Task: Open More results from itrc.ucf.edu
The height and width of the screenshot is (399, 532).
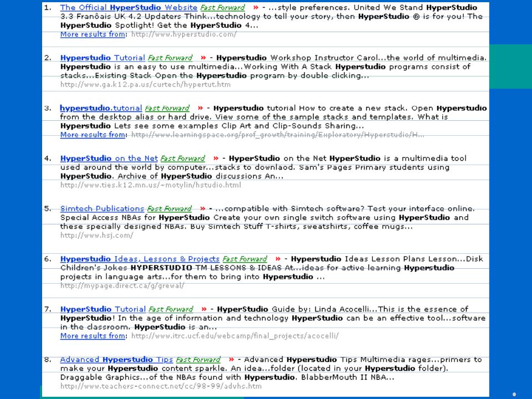Action: click(93, 336)
